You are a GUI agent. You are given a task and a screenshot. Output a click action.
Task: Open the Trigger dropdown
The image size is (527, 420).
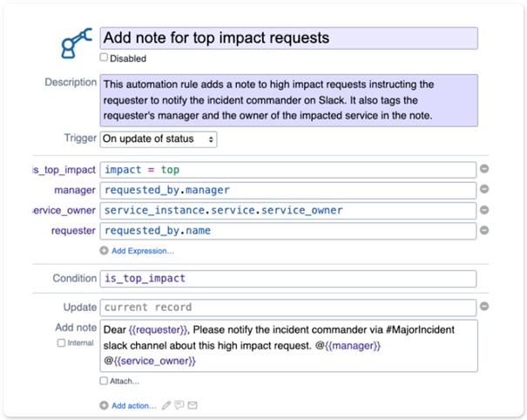[159, 139]
